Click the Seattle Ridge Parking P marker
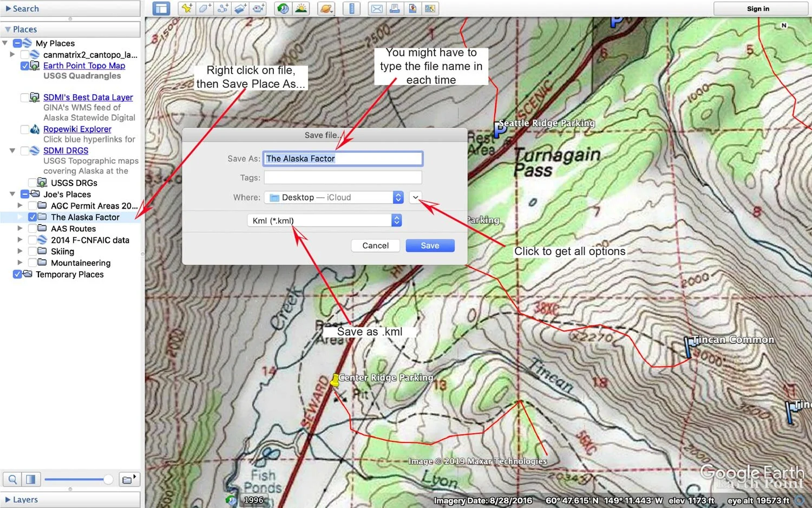Viewport: 812px width, 508px height. (499, 130)
